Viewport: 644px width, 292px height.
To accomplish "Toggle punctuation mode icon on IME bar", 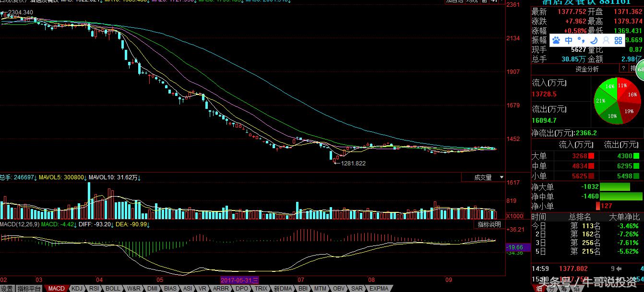I will (x=581, y=40).
